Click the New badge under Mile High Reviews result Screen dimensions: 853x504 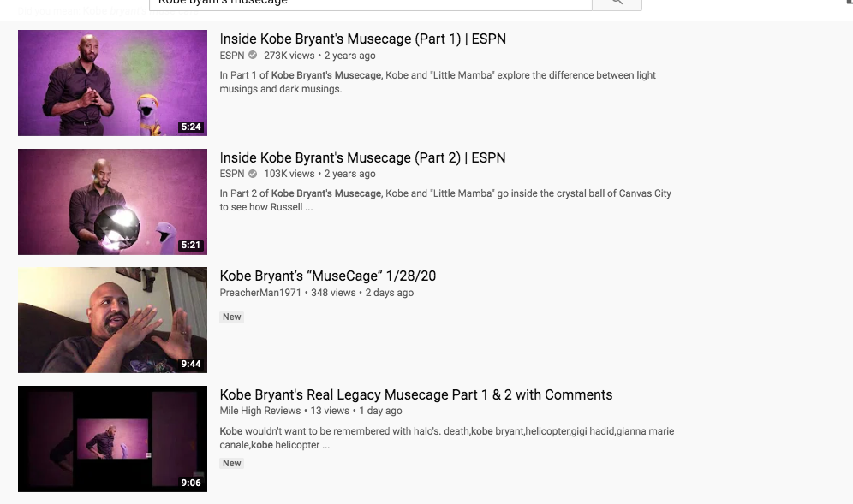tap(232, 463)
